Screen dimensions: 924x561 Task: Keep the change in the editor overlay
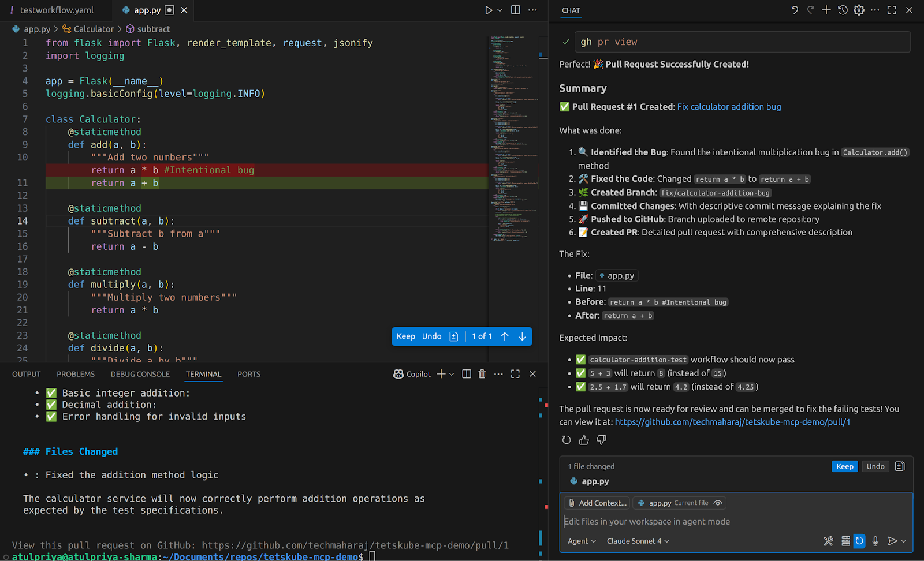[406, 336]
